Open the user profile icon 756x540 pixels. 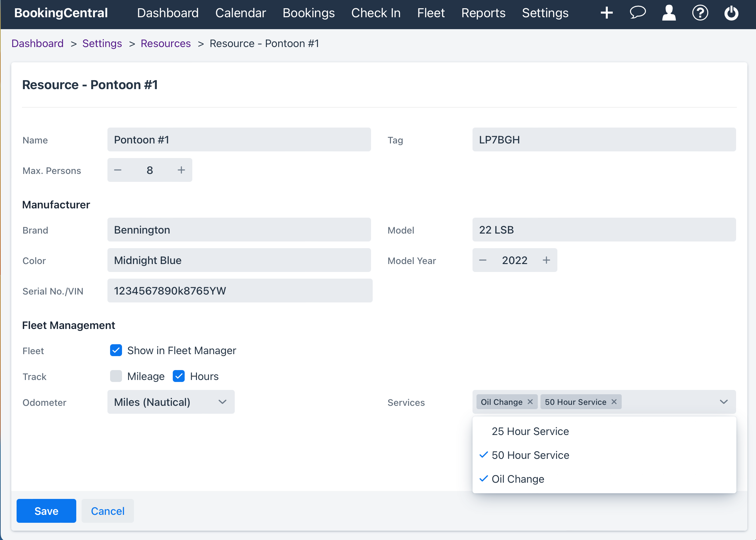669,13
